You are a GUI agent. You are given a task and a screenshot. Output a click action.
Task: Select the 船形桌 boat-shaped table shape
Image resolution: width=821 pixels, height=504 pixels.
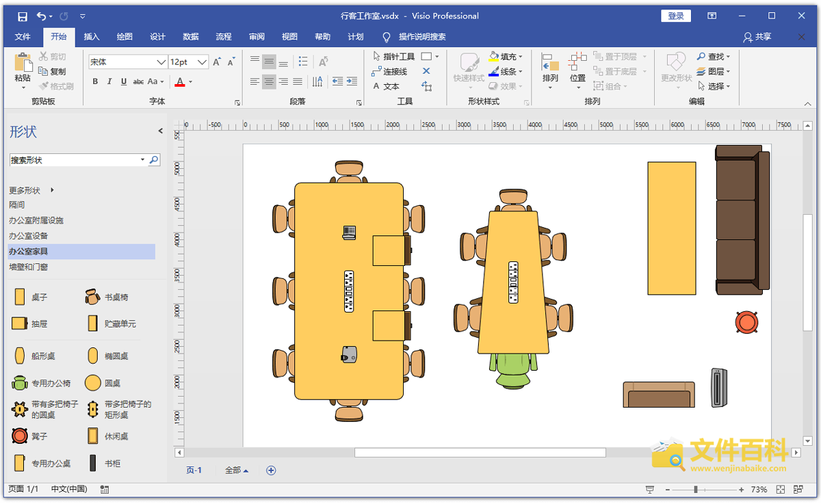click(34, 356)
